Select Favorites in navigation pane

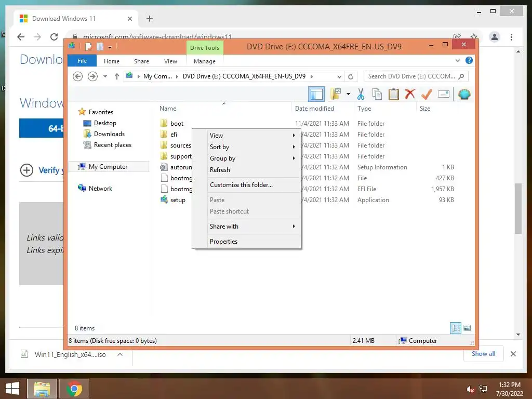point(101,112)
